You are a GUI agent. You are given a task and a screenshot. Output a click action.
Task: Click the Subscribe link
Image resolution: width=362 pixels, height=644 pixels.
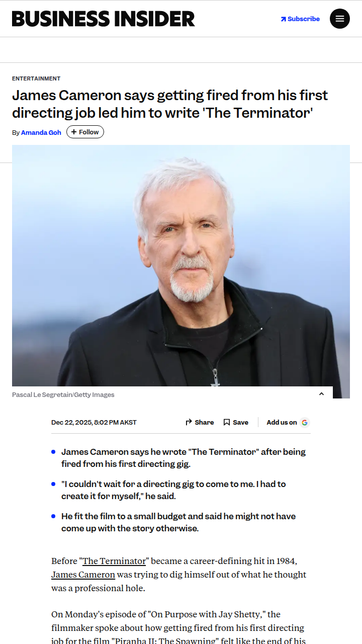pos(300,19)
